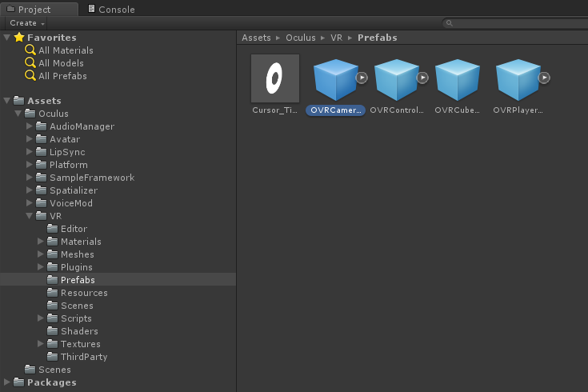
Task: Select the Platform folder
Action: tap(69, 165)
